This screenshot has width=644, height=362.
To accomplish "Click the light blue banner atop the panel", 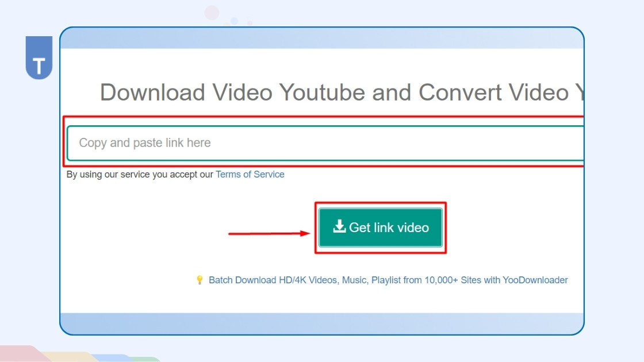I will pyautogui.click(x=322, y=38).
